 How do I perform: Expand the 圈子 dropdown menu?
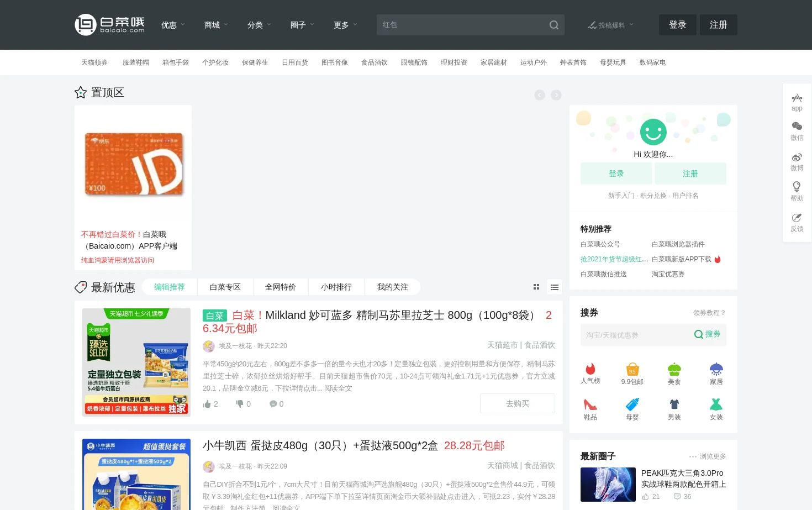point(302,25)
